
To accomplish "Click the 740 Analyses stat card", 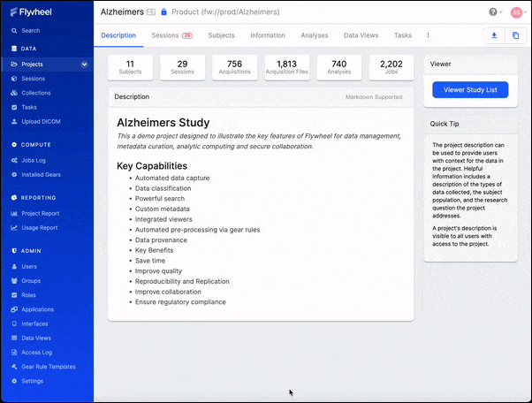I will [339, 67].
